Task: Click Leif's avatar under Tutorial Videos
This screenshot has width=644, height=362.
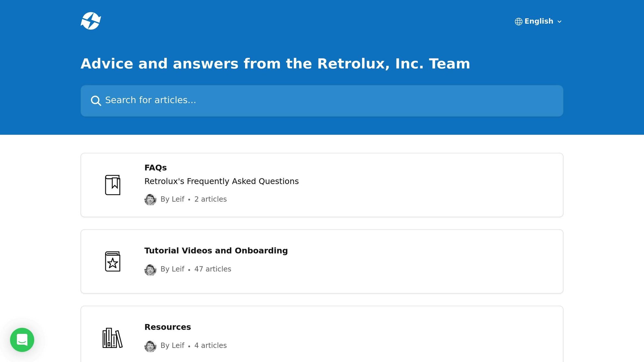Action: (150, 269)
